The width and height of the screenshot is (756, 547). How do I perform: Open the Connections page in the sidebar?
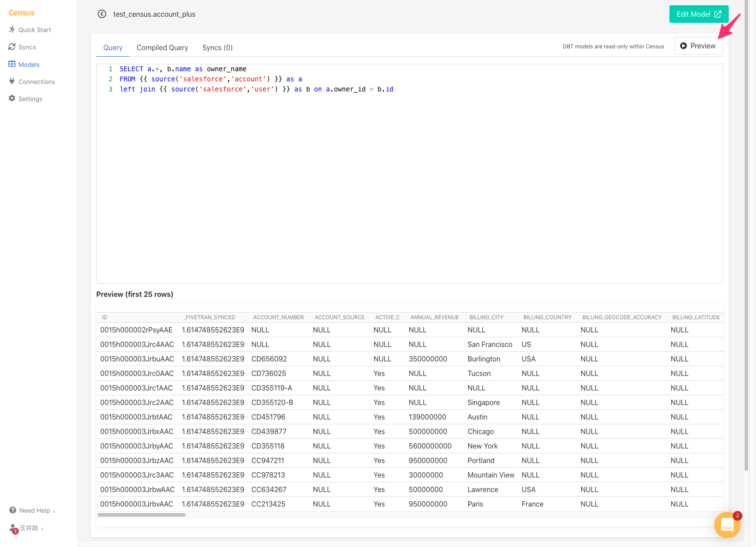[36, 81]
